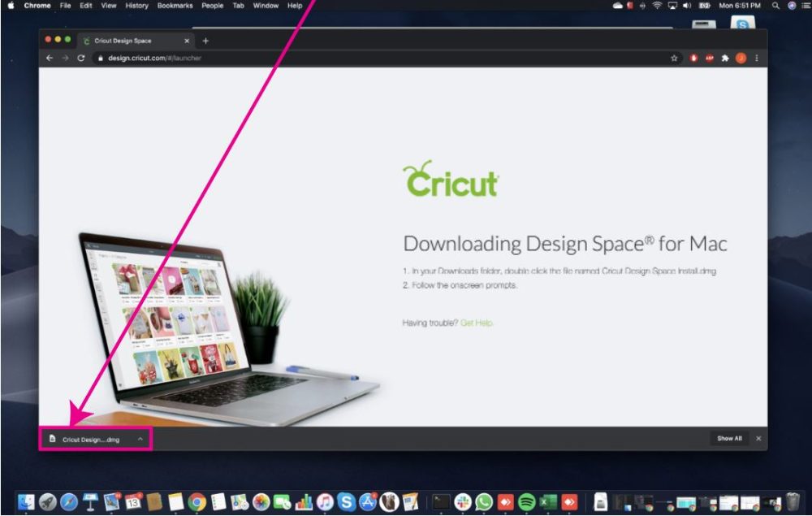Image resolution: width=812 pixels, height=516 pixels.
Task: Go back to previous page
Action: 50,58
